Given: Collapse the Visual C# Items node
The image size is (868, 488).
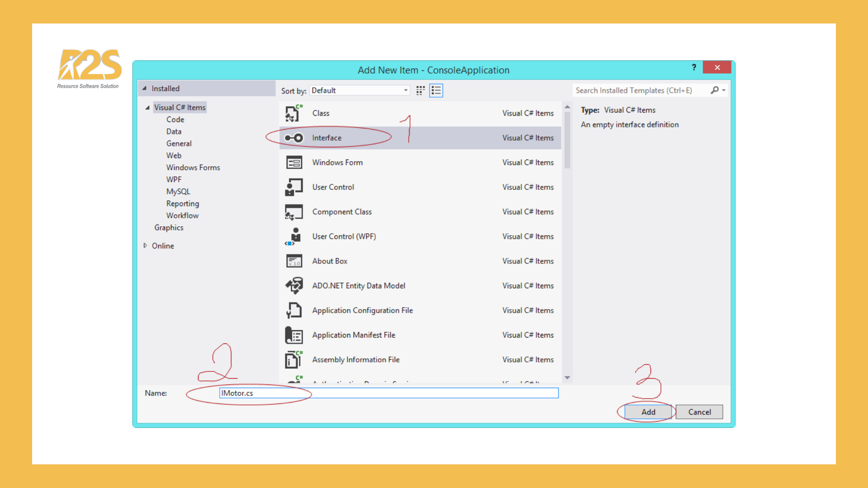Looking at the screenshot, I should pyautogui.click(x=147, y=108).
